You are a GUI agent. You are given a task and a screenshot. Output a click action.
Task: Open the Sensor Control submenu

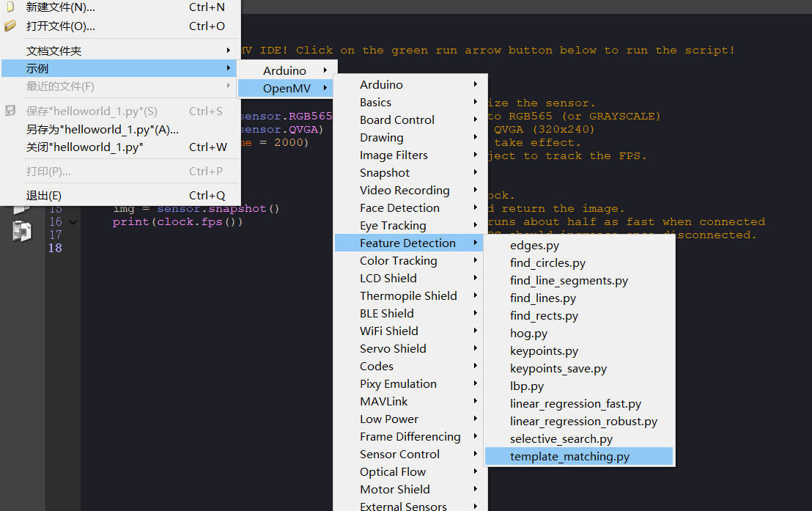pyautogui.click(x=409, y=455)
